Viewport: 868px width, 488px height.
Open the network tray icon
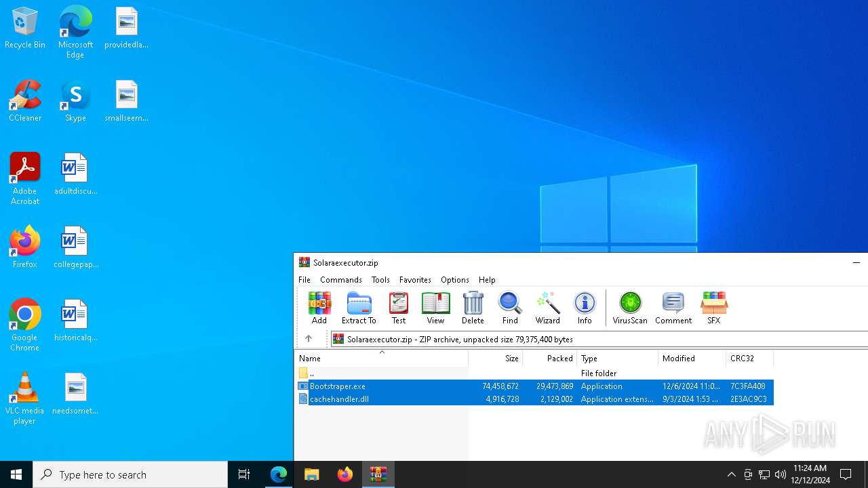(764, 474)
